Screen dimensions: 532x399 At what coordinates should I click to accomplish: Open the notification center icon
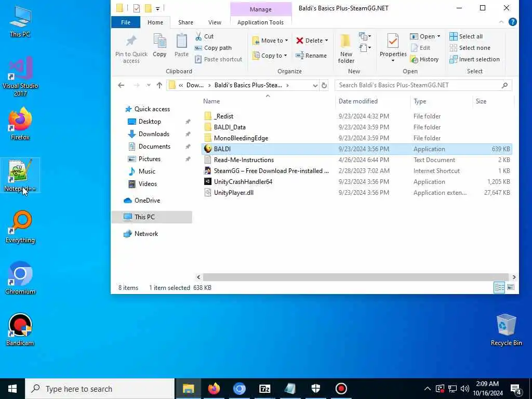coord(516,389)
